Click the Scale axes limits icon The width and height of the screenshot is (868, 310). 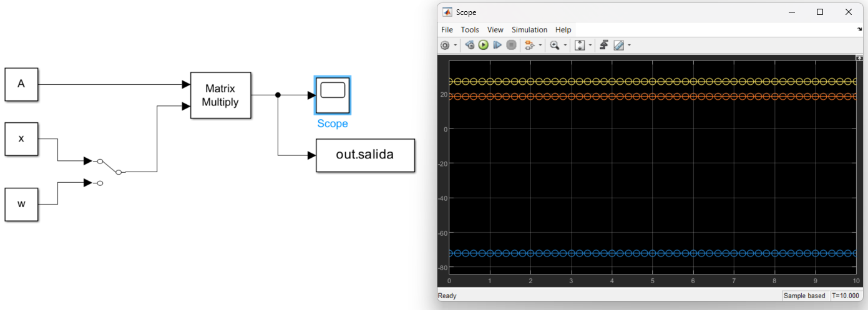tap(579, 46)
